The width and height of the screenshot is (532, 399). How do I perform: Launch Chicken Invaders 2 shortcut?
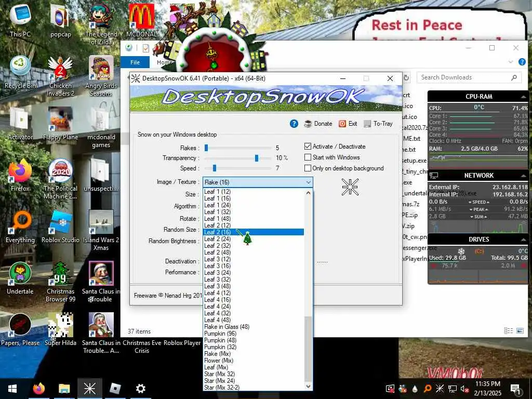click(60, 76)
